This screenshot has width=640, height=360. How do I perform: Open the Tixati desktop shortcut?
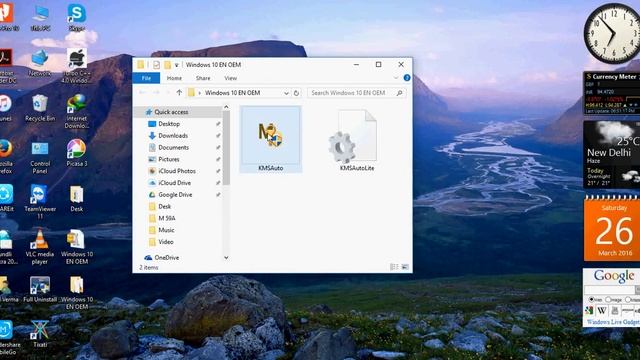40,335
